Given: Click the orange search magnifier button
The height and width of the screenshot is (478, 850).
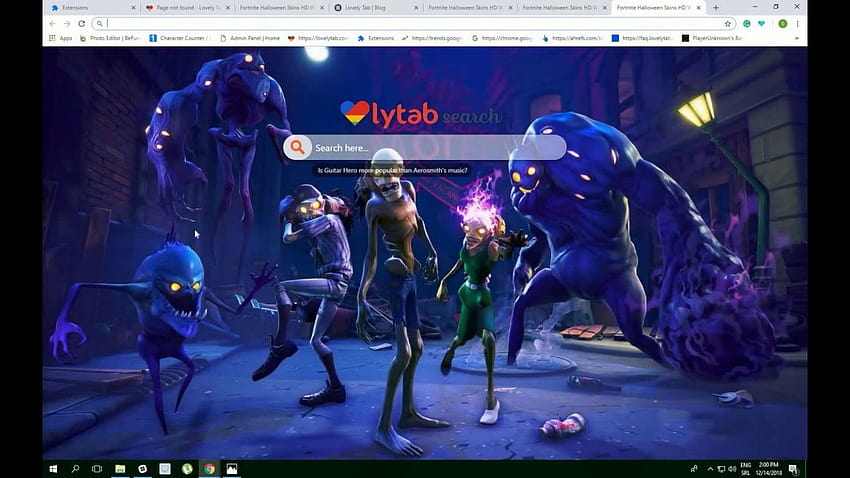Looking at the screenshot, I should pos(297,147).
